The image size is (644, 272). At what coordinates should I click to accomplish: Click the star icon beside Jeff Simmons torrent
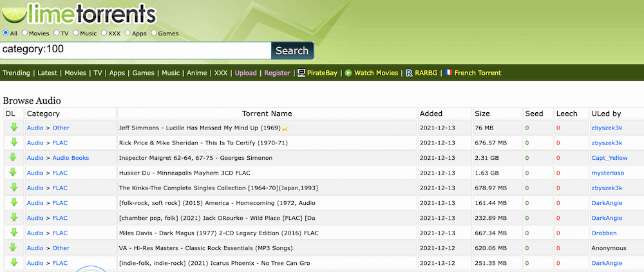click(285, 128)
